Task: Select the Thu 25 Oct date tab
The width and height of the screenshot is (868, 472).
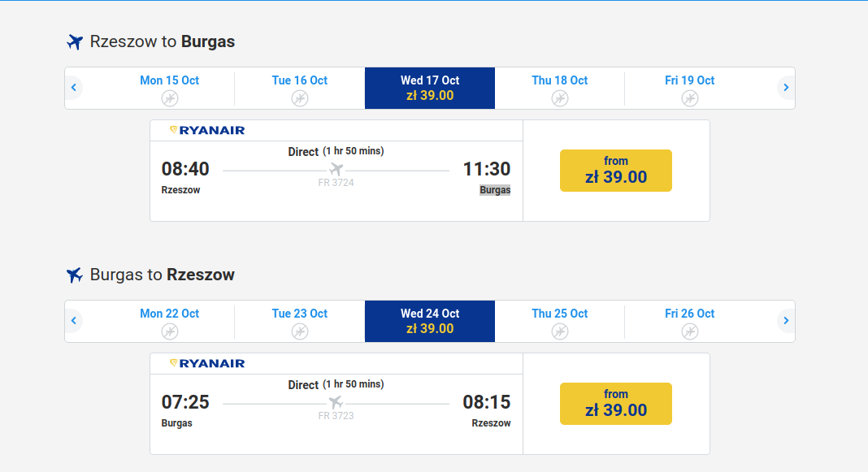Action: click(560, 321)
